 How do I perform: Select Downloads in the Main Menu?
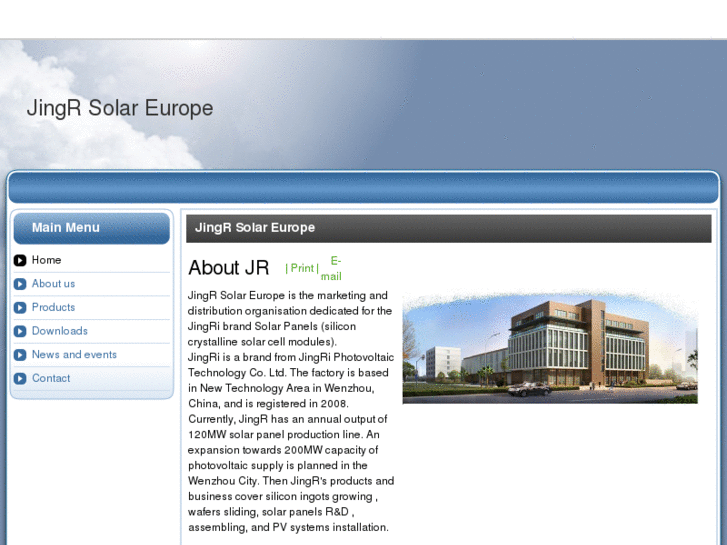click(60, 331)
